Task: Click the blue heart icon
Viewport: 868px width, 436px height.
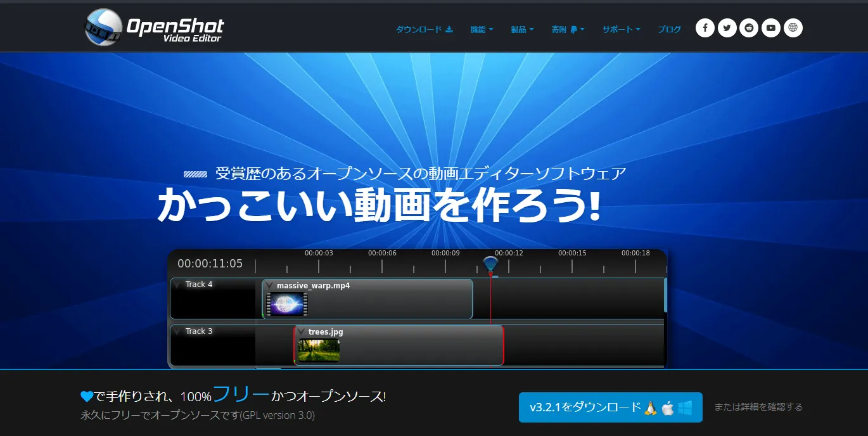Action: [x=87, y=397]
